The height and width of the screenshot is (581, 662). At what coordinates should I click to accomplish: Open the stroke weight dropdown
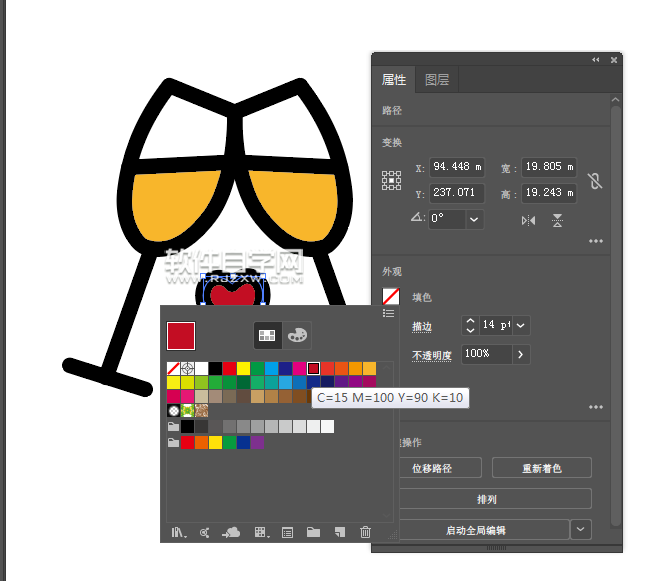pos(521,326)
